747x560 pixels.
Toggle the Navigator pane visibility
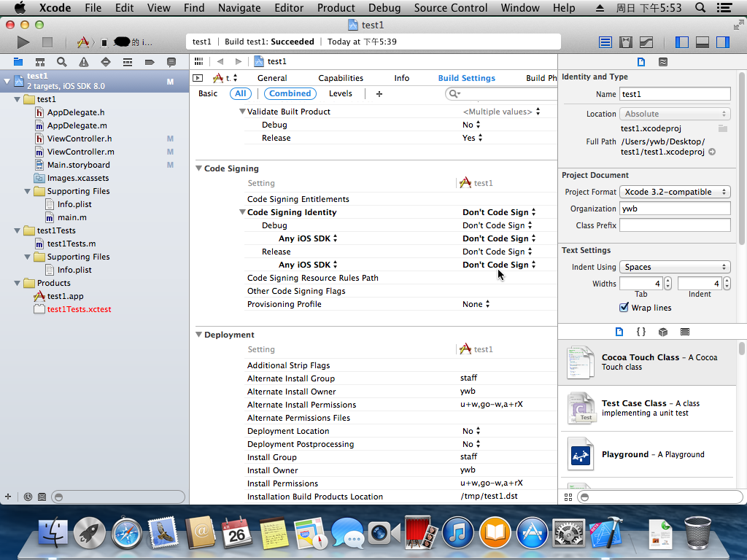click(x=682, y=42)
